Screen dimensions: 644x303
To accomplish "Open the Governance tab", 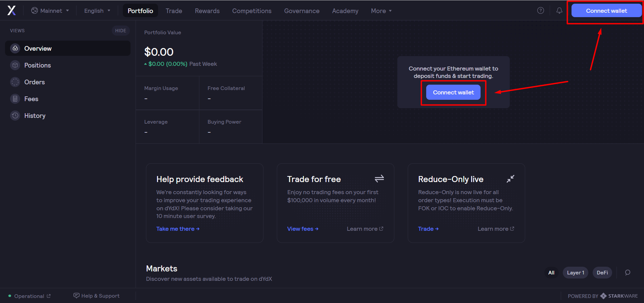I will (302, 11).
